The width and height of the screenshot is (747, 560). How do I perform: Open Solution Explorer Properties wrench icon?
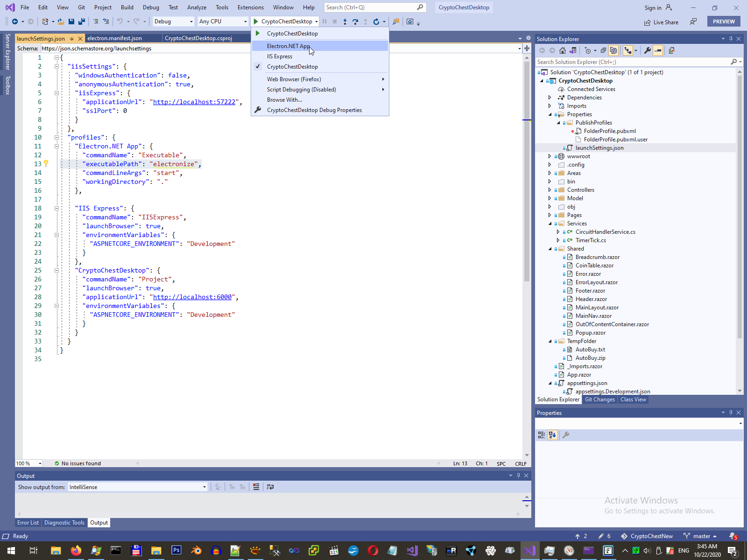coord(647,50)
